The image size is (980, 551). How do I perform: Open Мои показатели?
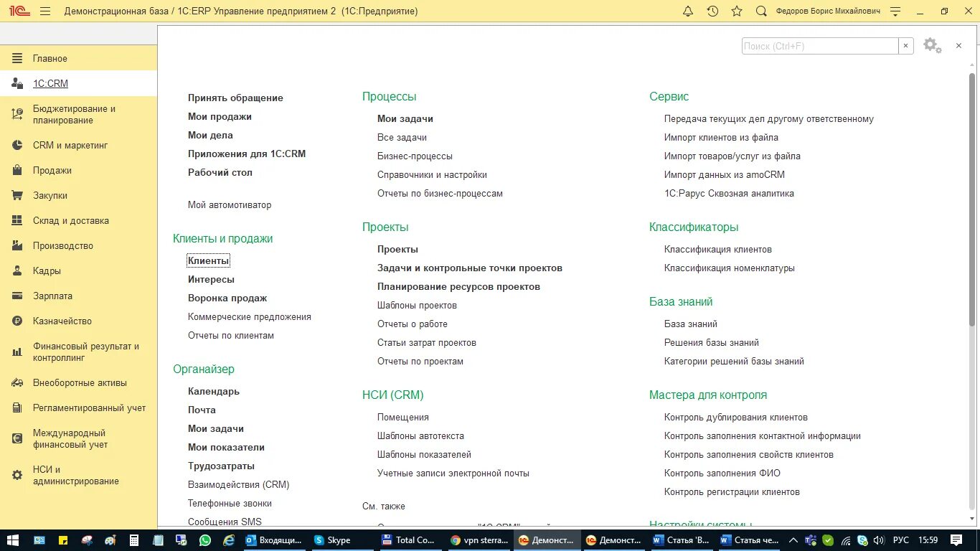[x=226, y=447]
